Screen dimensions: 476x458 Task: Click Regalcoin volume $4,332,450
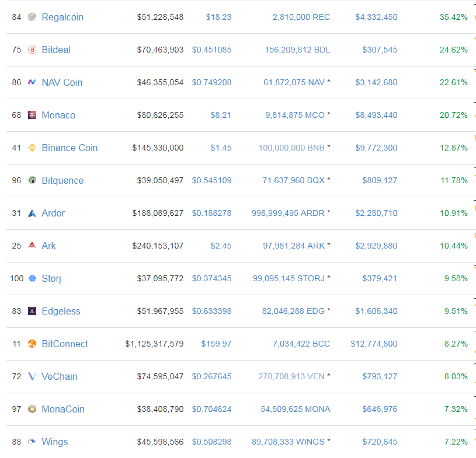[x=377, y=17]
